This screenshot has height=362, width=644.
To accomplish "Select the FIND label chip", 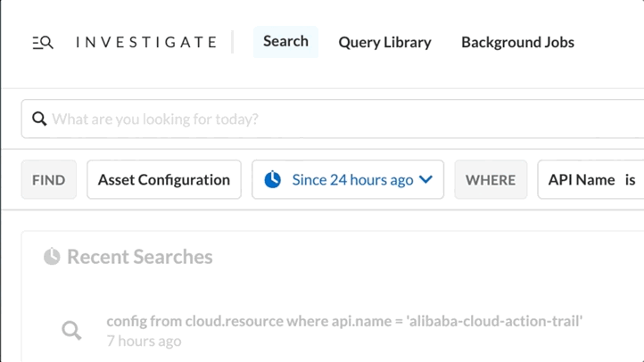I will click(x=49, y=180).
